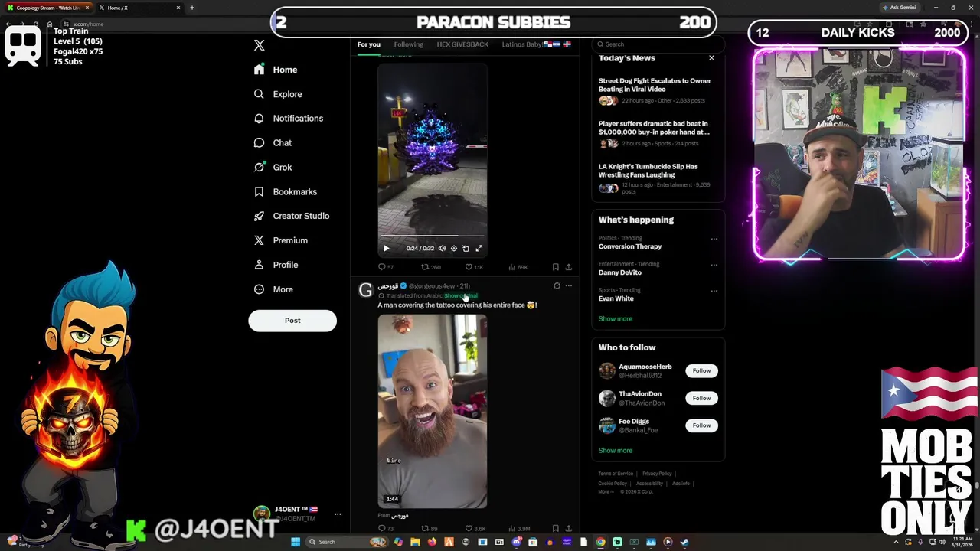
Task: Open Grok from the sidebar
Action: (273, 168)
